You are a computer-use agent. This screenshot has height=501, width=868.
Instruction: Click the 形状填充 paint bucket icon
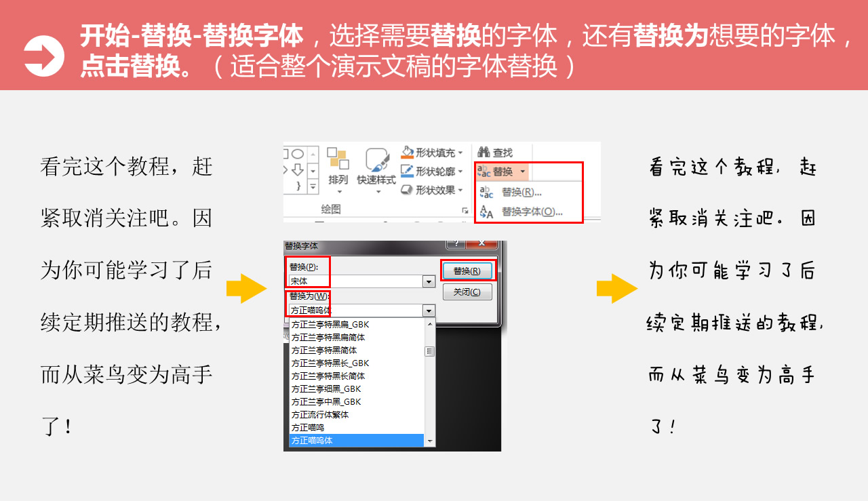click(407, 152)
